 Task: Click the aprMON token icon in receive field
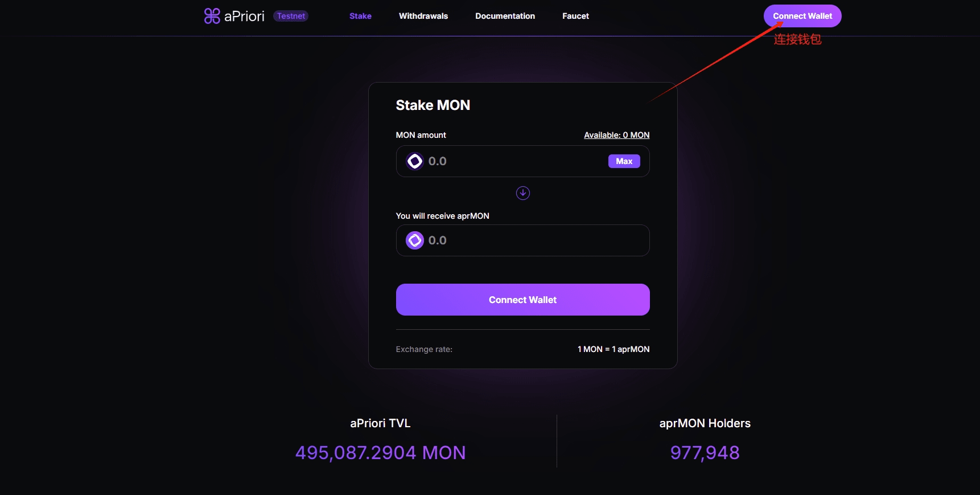[x=414, y=240]
